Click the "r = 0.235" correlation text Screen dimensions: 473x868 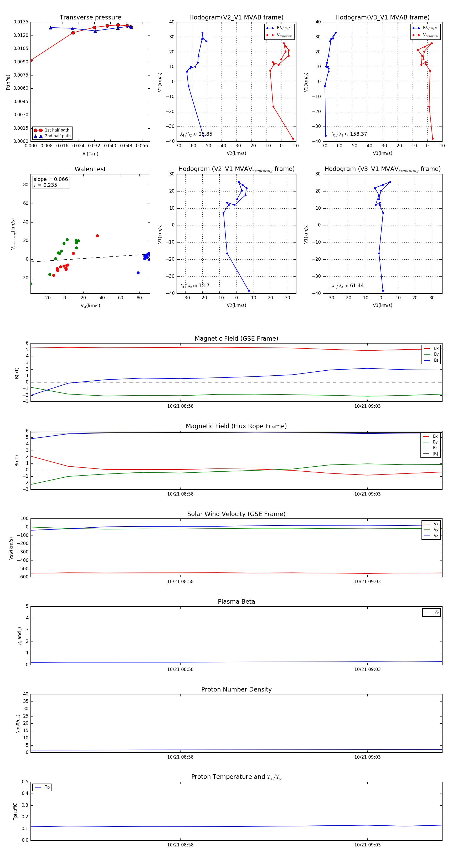45,185
